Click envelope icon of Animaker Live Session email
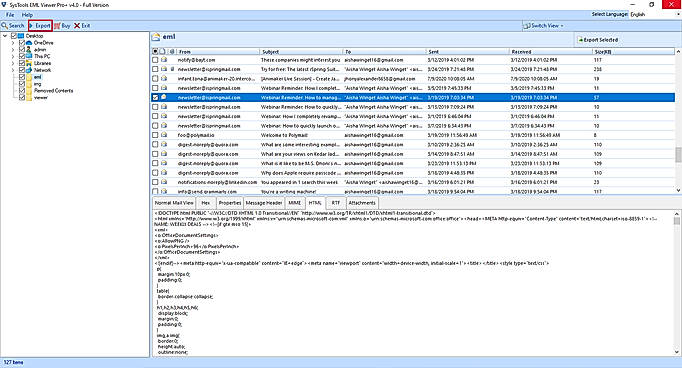Screen dimensions: 682x368 tap(164, 79)
